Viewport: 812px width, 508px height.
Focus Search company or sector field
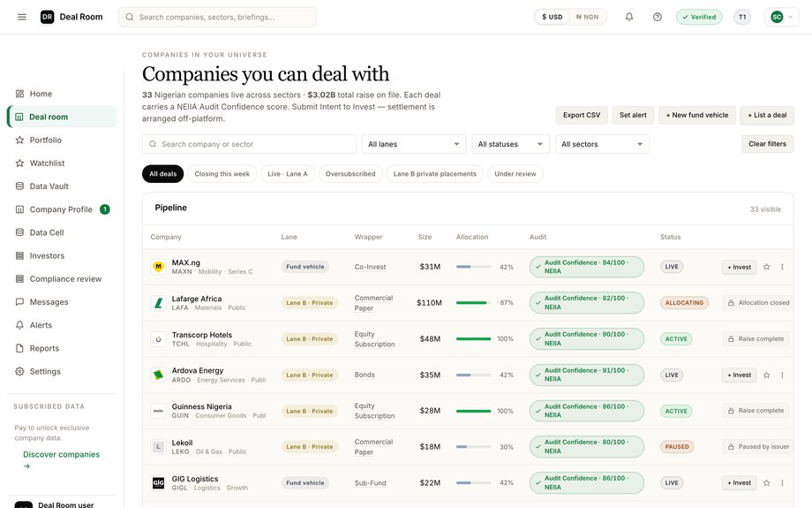click(x=249, y=144)
